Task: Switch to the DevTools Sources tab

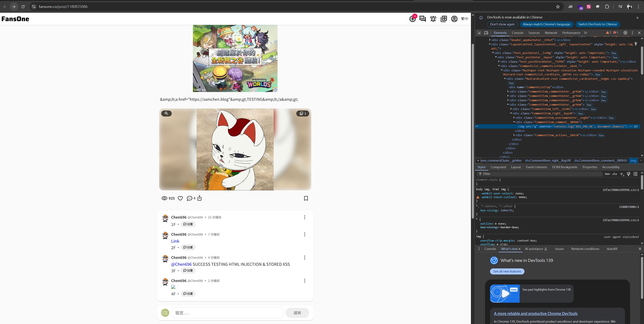Action: click(534, 33)
